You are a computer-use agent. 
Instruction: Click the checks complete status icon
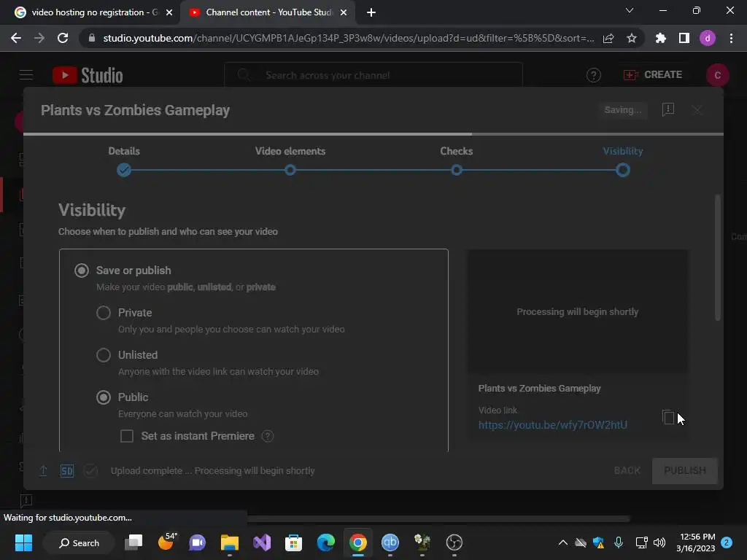pos(90,471)
